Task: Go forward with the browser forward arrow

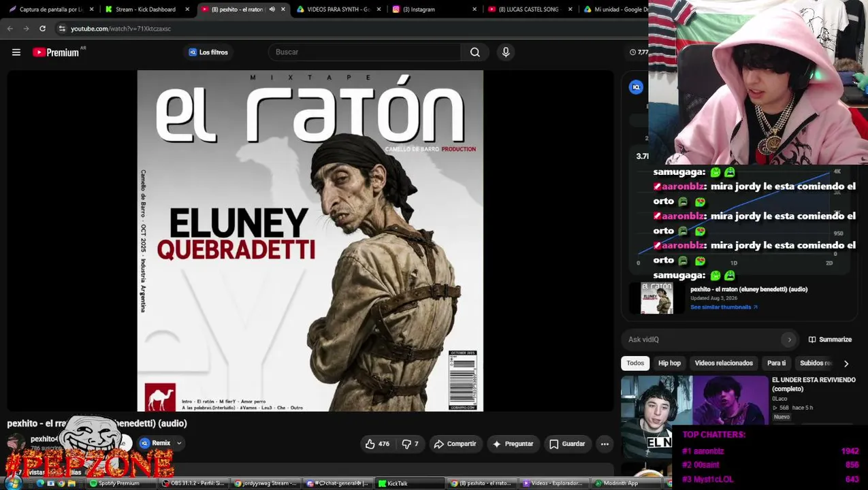Action: point(26,29)
